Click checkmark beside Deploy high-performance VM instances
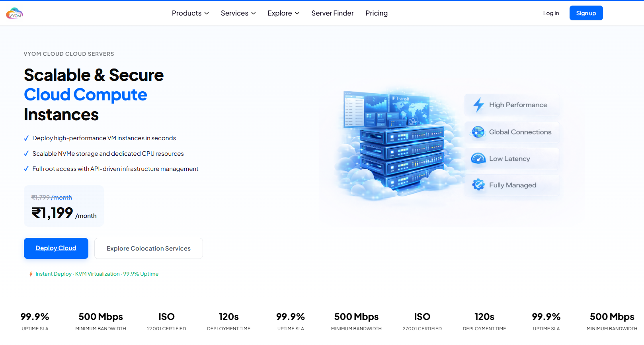 tap(26, 138)
